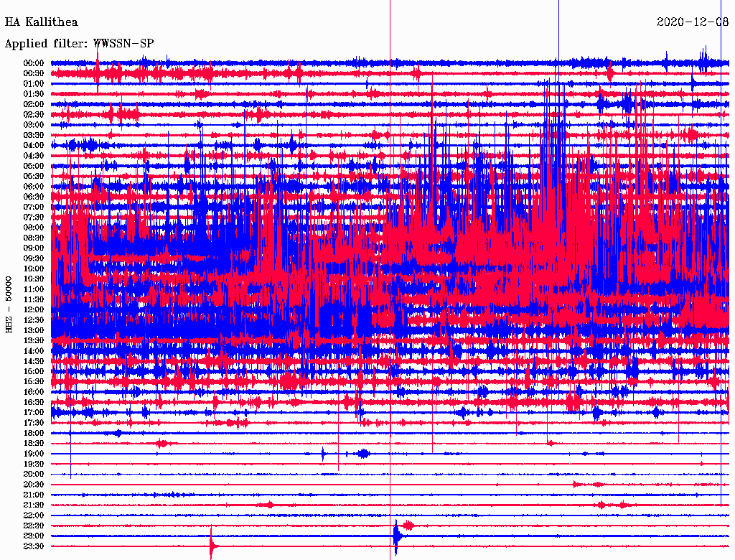Select the 01:00 time row label
This screenshot has height=560, width=735.
point(34,83)
